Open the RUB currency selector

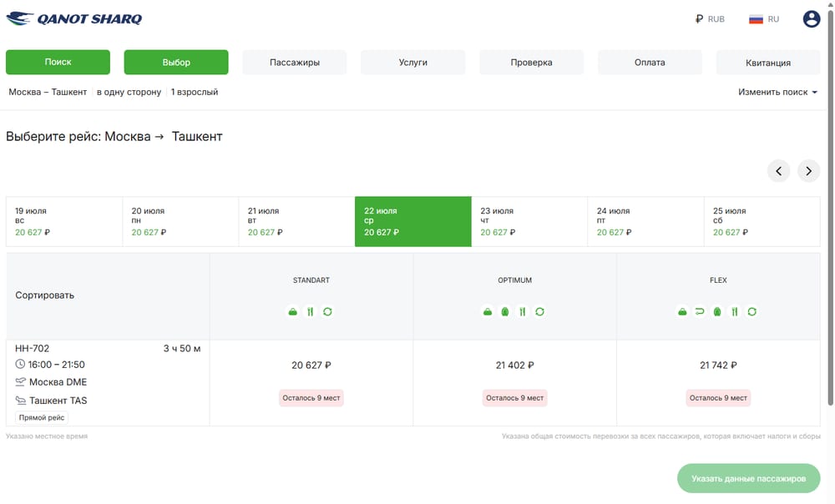coord(710,19)
